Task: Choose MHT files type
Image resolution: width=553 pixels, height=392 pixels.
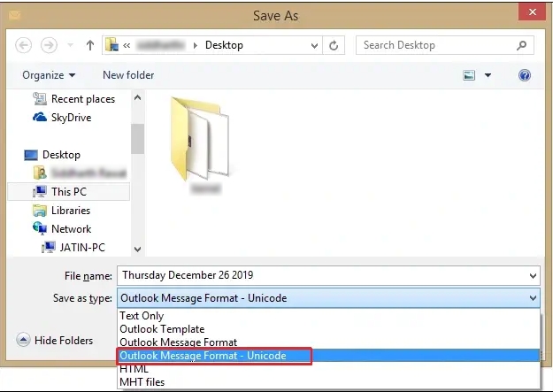Action: 142,382
